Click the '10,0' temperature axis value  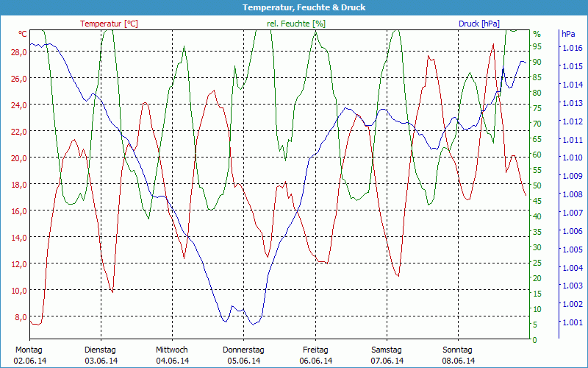19,291
